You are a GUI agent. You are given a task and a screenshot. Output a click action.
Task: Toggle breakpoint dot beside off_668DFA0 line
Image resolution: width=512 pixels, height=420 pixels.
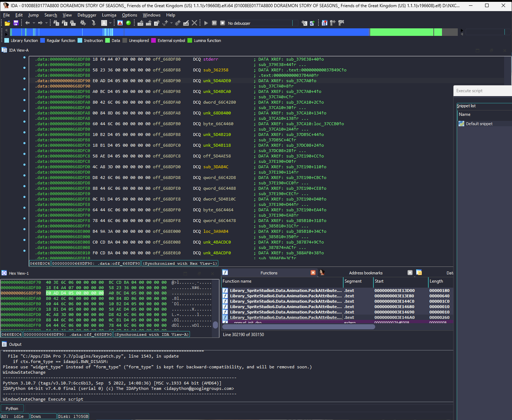tap(24, 100)
